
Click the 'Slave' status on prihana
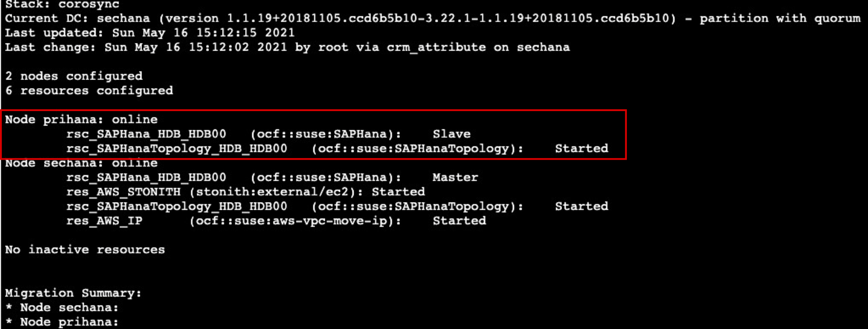pos(451,134)
